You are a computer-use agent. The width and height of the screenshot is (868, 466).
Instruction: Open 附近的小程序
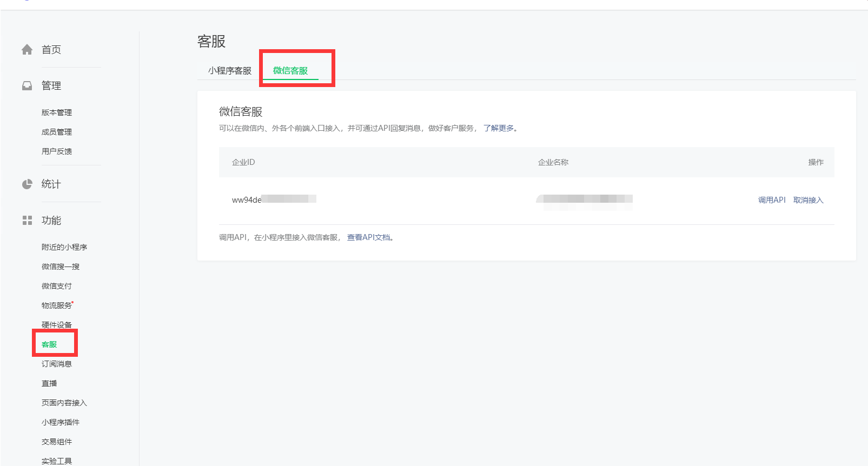point(64,247)
